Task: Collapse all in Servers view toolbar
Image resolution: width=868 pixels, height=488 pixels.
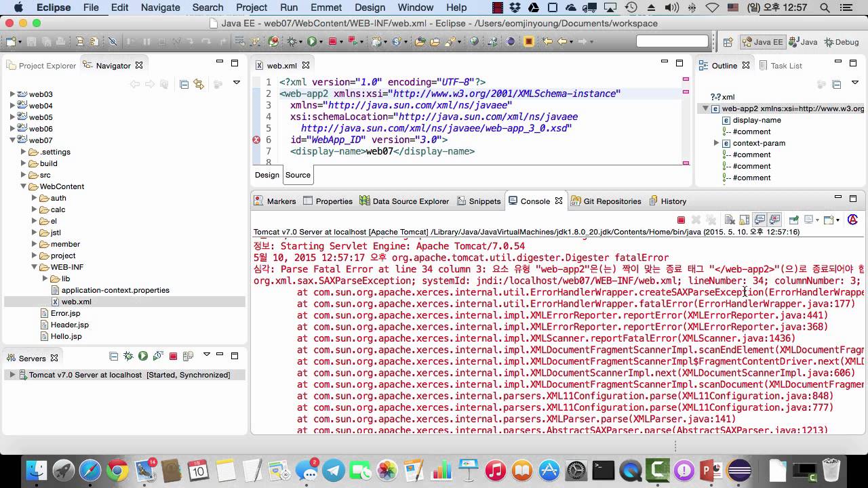Action: tap(113, 356)
